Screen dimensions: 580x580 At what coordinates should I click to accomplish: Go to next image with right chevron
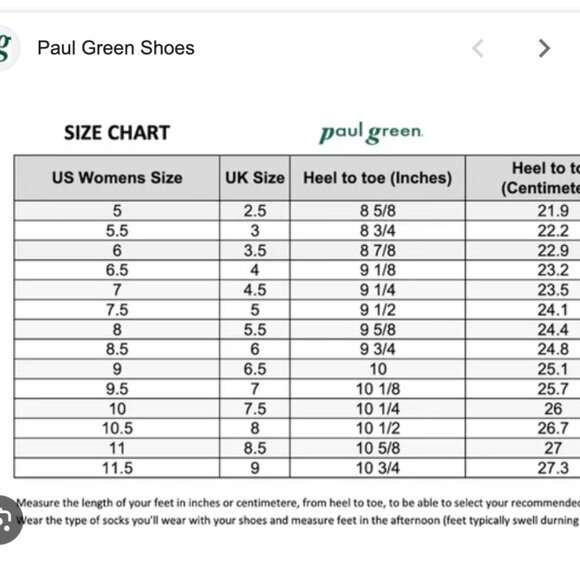pyautogui.click(x=544, y=48)
